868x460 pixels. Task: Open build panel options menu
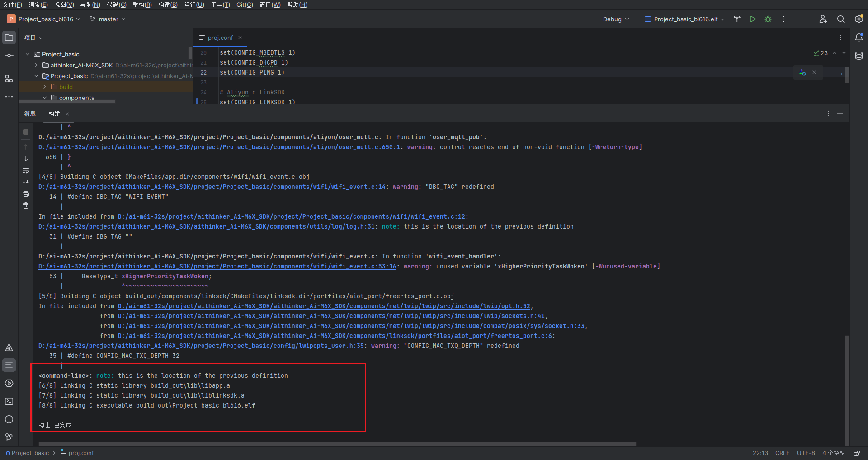tap(828, 113)
